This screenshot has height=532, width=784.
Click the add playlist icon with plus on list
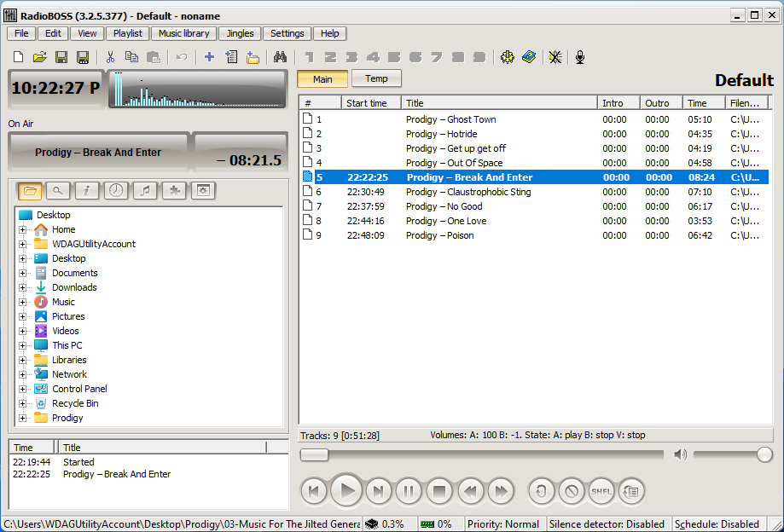pyautogui.click(x=231, y=57)
